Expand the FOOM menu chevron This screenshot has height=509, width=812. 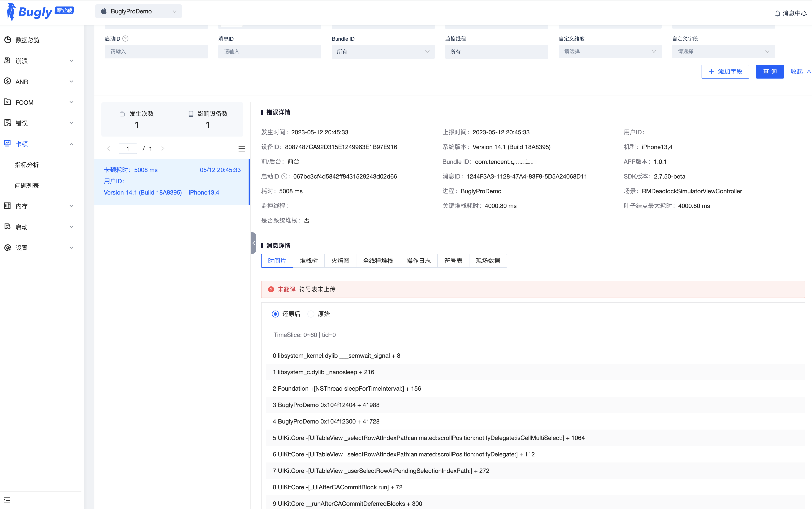71,102
